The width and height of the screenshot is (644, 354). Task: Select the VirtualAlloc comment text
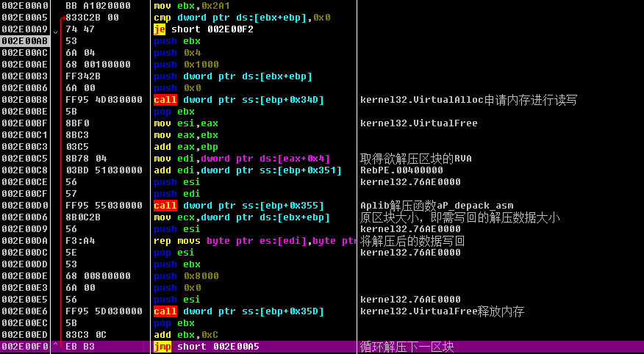468,100
